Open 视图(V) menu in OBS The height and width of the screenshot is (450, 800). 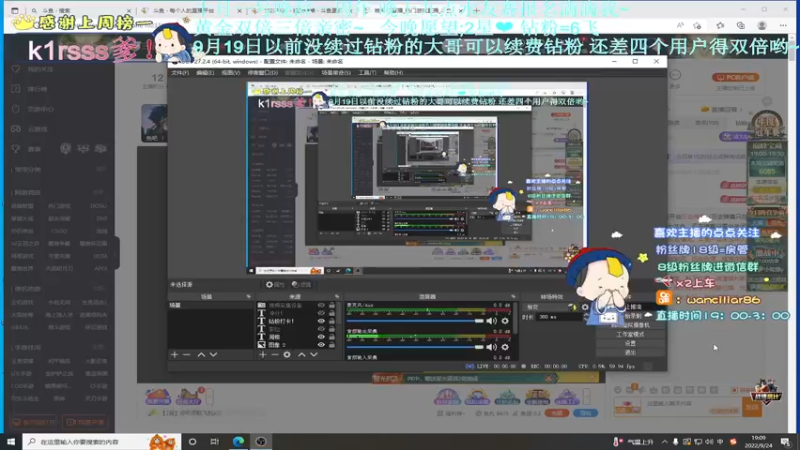[x=231, y=72]
